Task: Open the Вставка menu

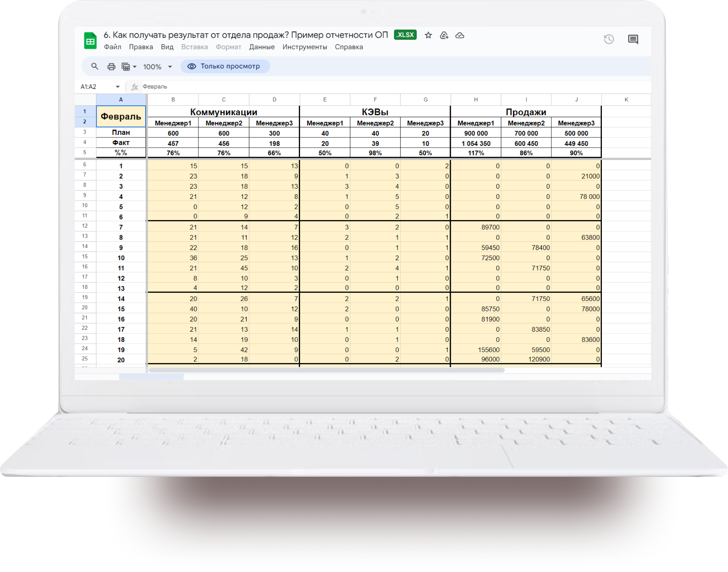Action: click(x=195, y=47)
